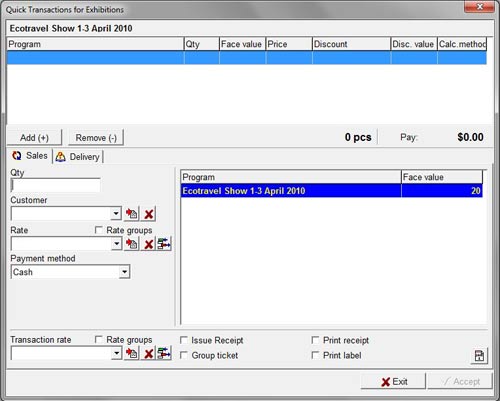This screenshot has width=500, height=401.
Task: Open the Customer dropdown list
Action: (116, 213)
